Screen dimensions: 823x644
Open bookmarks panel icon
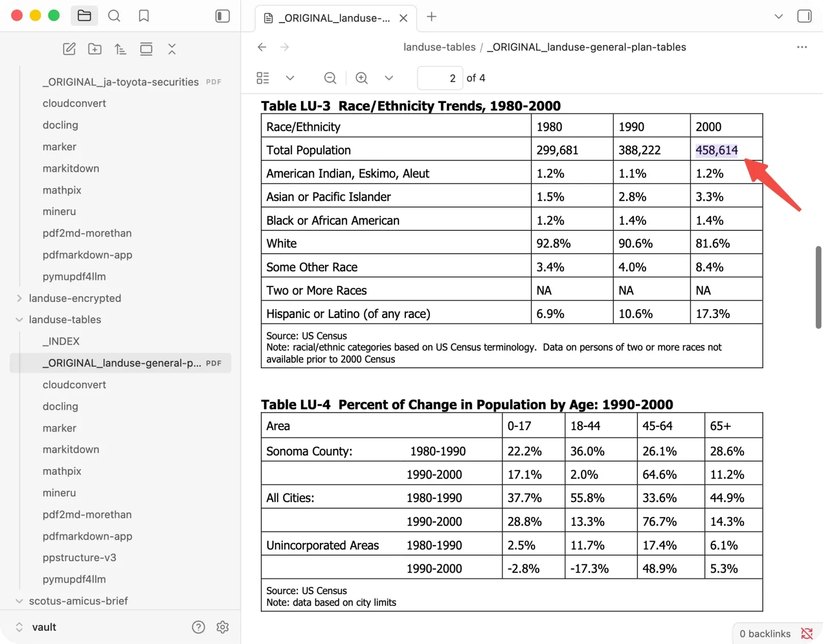click(x=144, y=16)
